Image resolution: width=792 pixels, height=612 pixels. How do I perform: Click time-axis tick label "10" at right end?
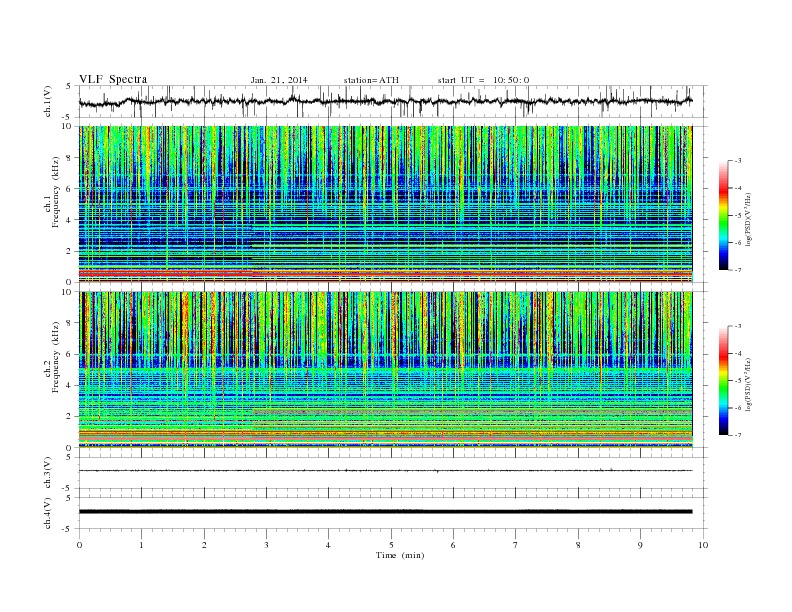[703, 545]
